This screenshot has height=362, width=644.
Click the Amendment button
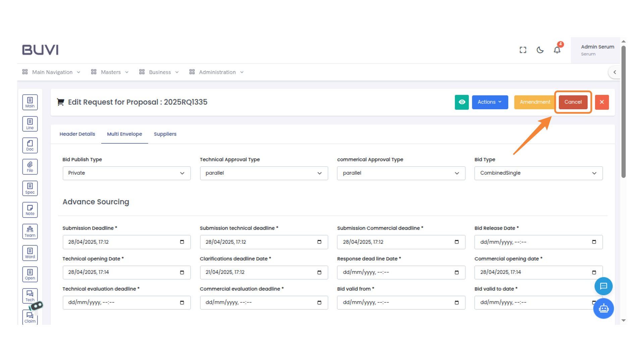pos(535,102)
